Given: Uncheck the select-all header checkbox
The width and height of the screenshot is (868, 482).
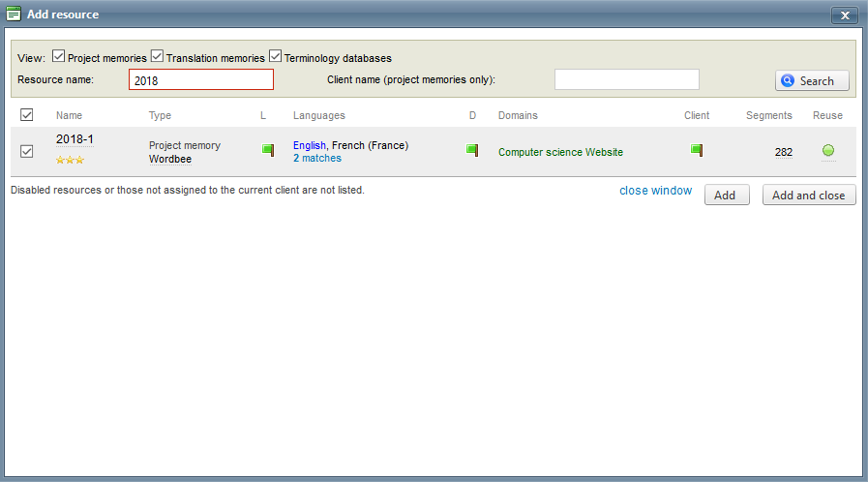Looking at the screenshot, I should [27, 115].
